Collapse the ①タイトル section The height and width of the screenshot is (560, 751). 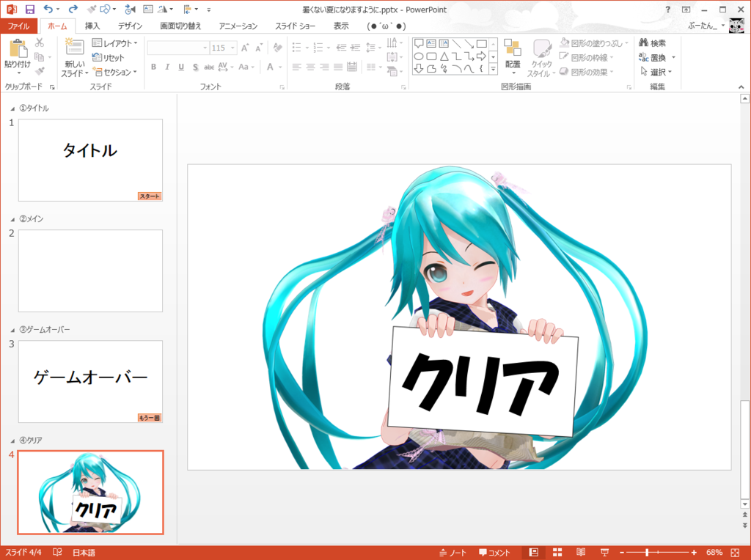point(12,108)
